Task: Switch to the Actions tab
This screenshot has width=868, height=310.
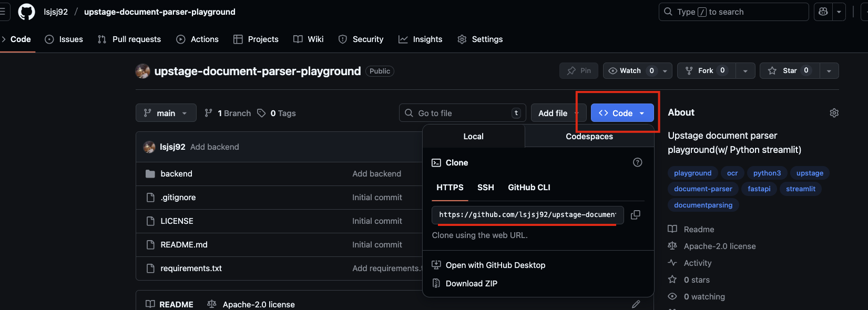Action: [x=198, y=39]
